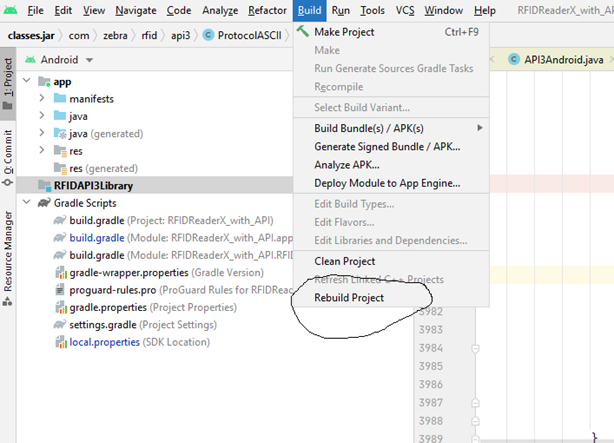Open the Build Bundle(s) / APK(s) submenu
614x443 pixels.
pyautogui.click(x=369, y=128)
